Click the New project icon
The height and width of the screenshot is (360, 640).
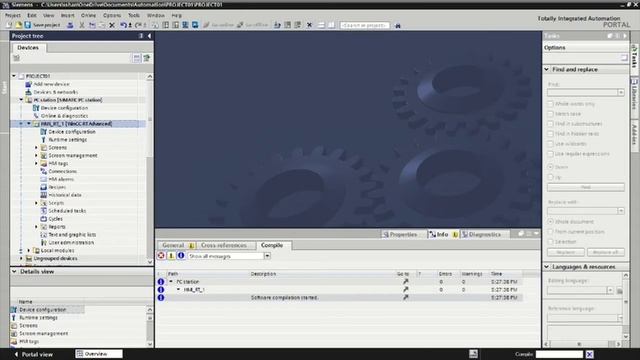click(x=9, y=25)
